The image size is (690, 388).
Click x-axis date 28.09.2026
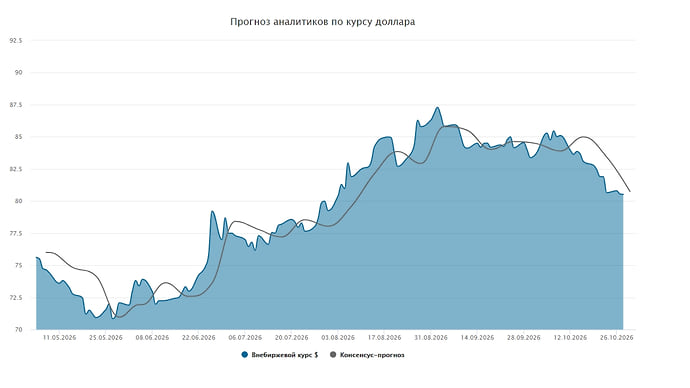pyautogui.click(x=524, y=338)
